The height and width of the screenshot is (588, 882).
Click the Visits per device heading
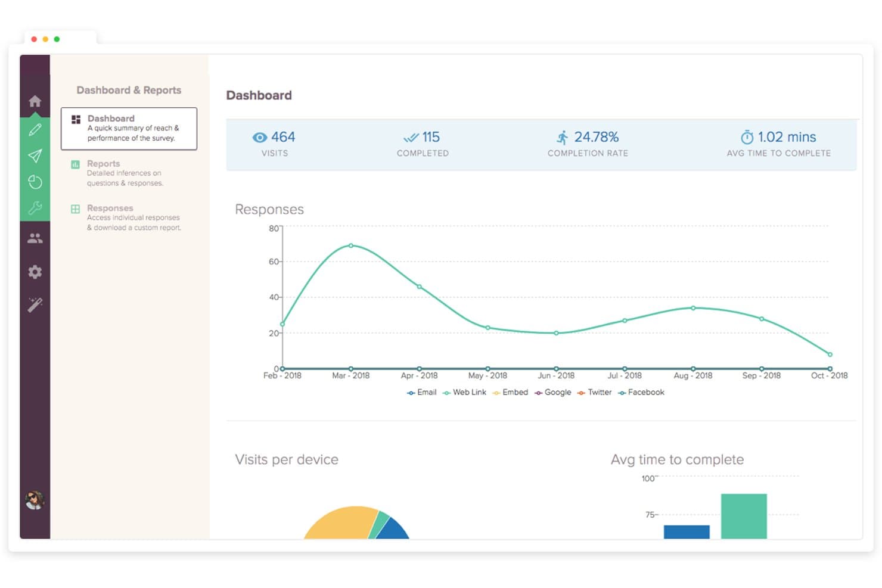(287, 459)
